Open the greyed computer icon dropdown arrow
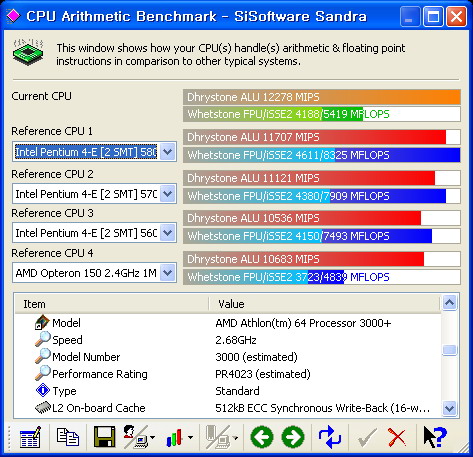The height and width of the screenshot is (457, 473). (x=235, y=437)
